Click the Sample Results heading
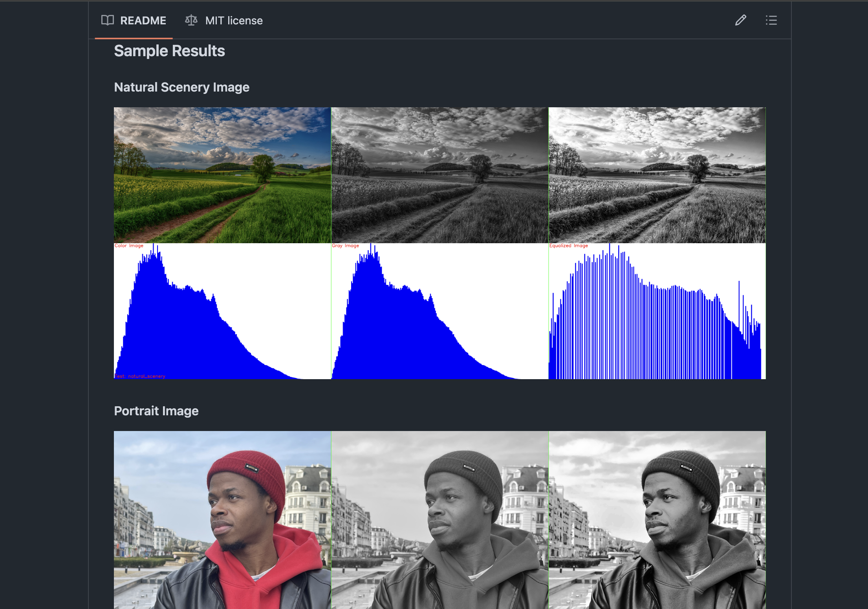The width and height of the screenshot is (868, 609). (169, 51)
